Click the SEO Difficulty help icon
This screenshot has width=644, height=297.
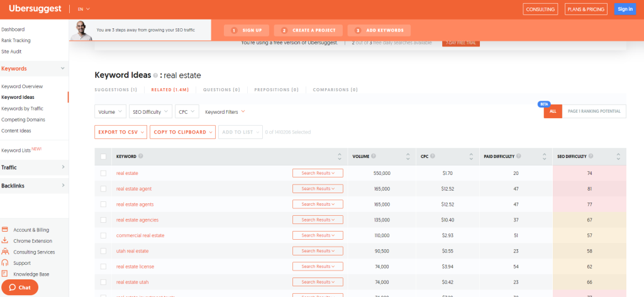(591, 156)
